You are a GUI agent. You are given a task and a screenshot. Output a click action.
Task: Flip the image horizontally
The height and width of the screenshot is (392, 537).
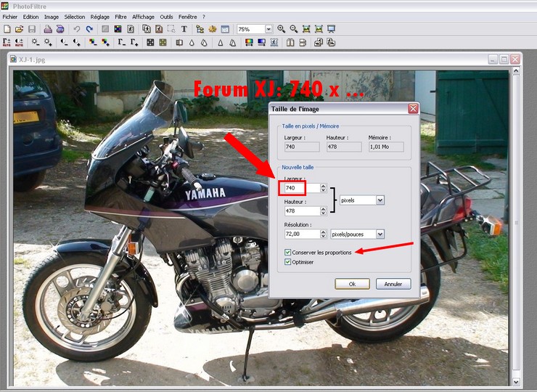tap(290, 43)
